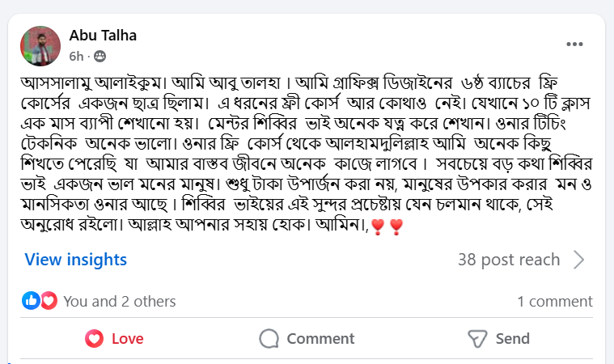The image size is (614, 364).
Task: Open the View insights link
Action: pyautogui.click(x=76, y=260)
